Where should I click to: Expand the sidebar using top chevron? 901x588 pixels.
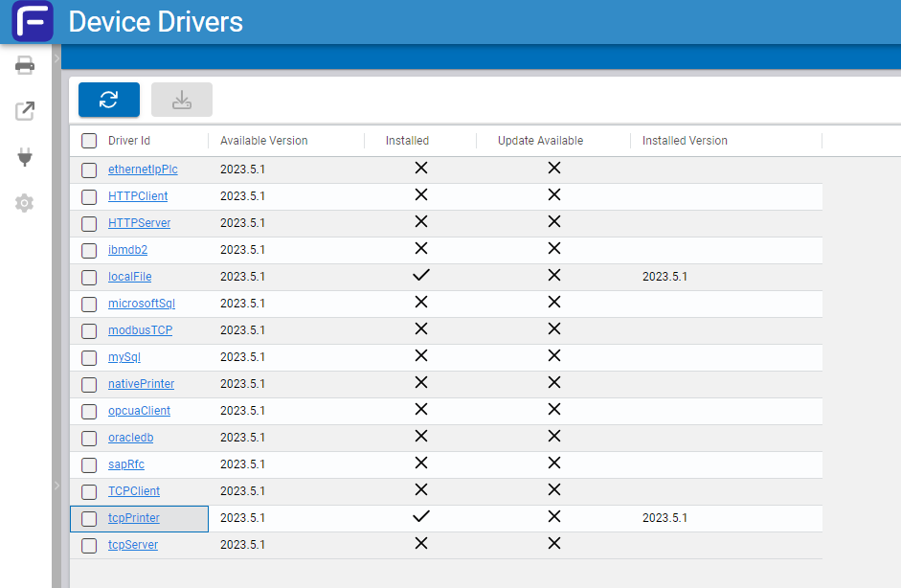56,58
